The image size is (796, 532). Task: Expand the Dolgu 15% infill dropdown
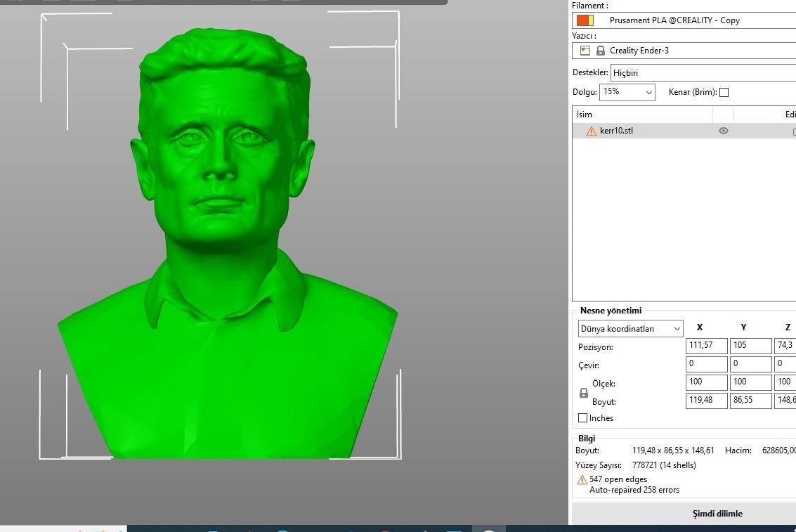pyautogui.click(x=627, y=92)
